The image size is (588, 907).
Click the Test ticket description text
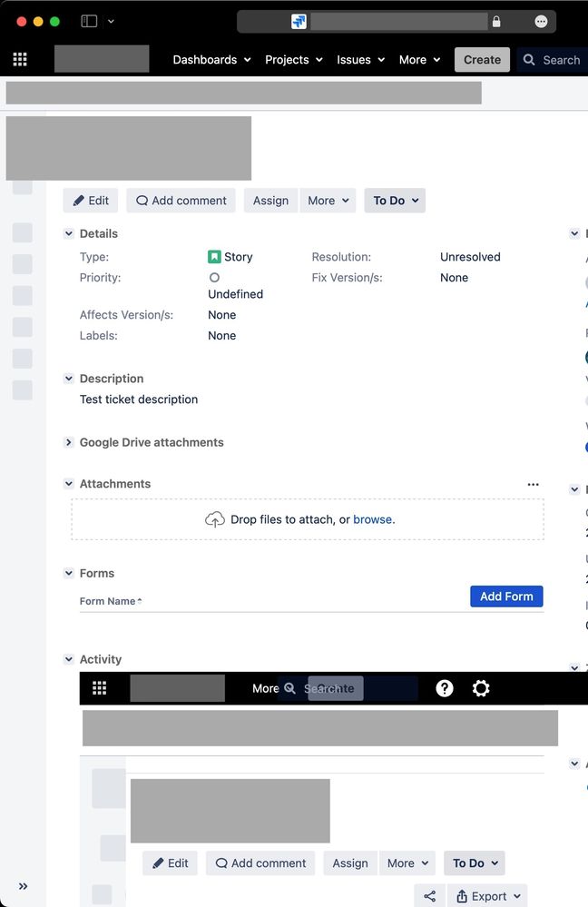(x=139, y=399)
